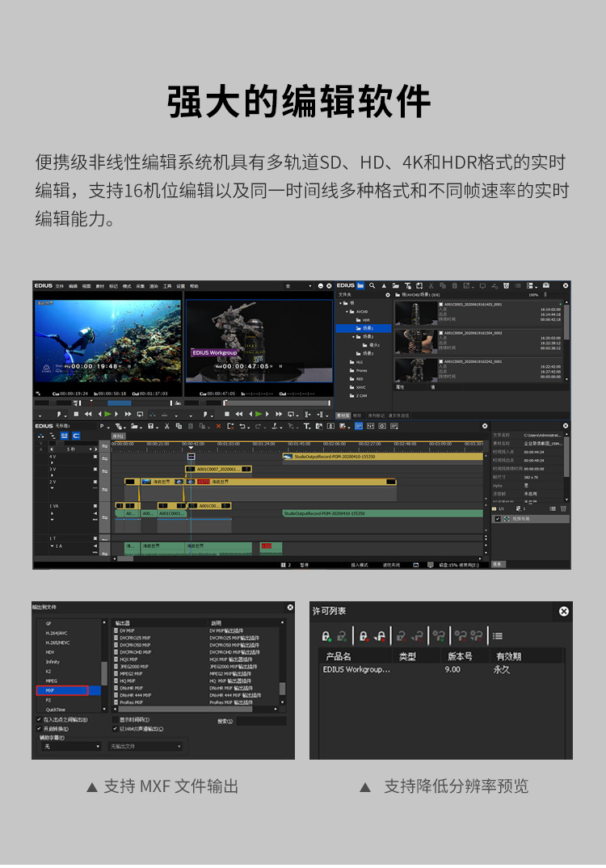The height and width of the screenshot is (868, 606).
Task: Select the EDIUS Workgroup license row
Action: click(357, 669)
